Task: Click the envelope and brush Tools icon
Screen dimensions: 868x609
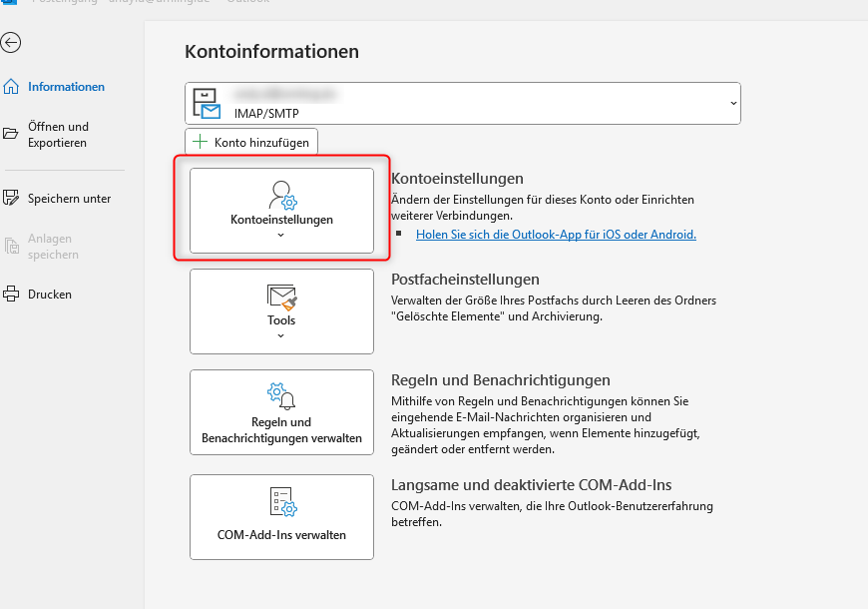Action: tap(281, 297)
